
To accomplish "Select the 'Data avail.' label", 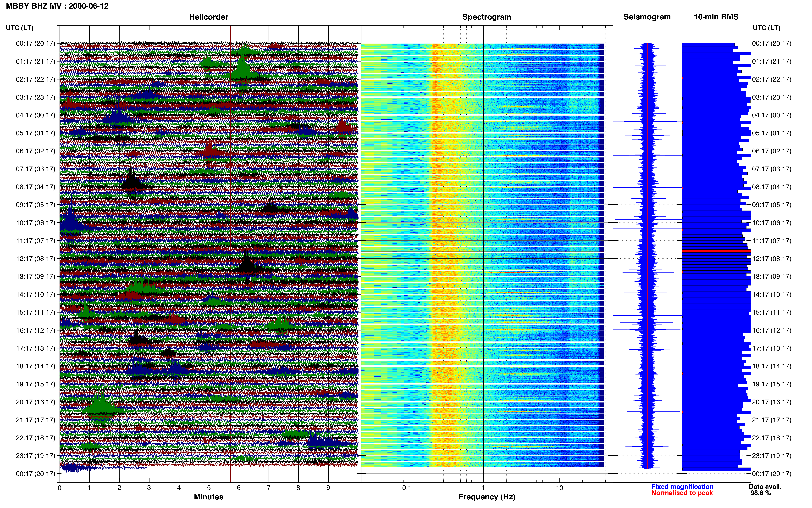I will (765, 486).
